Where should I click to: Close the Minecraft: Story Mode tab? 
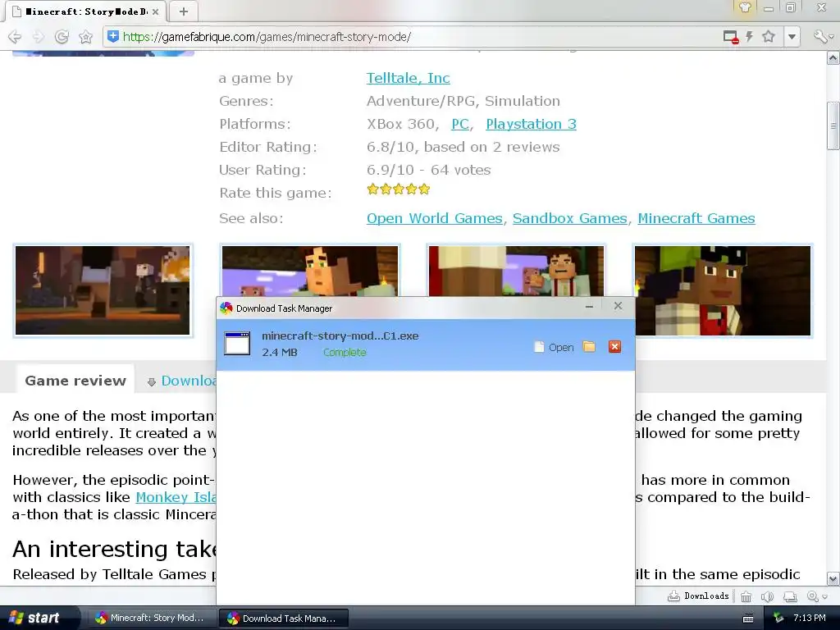[155, 11]
